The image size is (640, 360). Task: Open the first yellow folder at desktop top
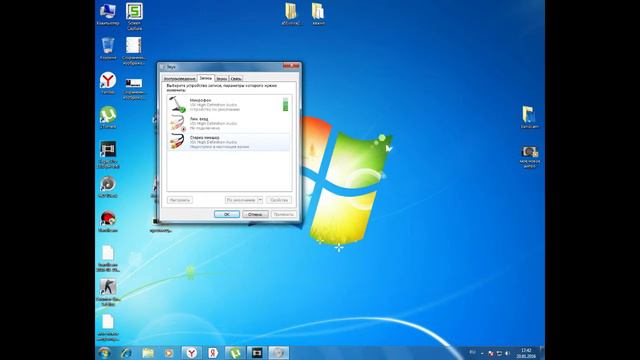coord(291,14)
